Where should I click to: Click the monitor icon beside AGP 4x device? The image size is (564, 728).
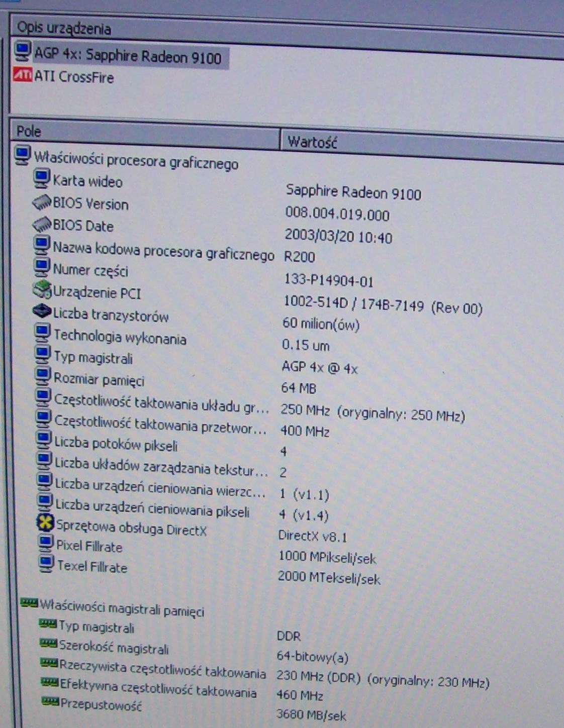point(23,50)
